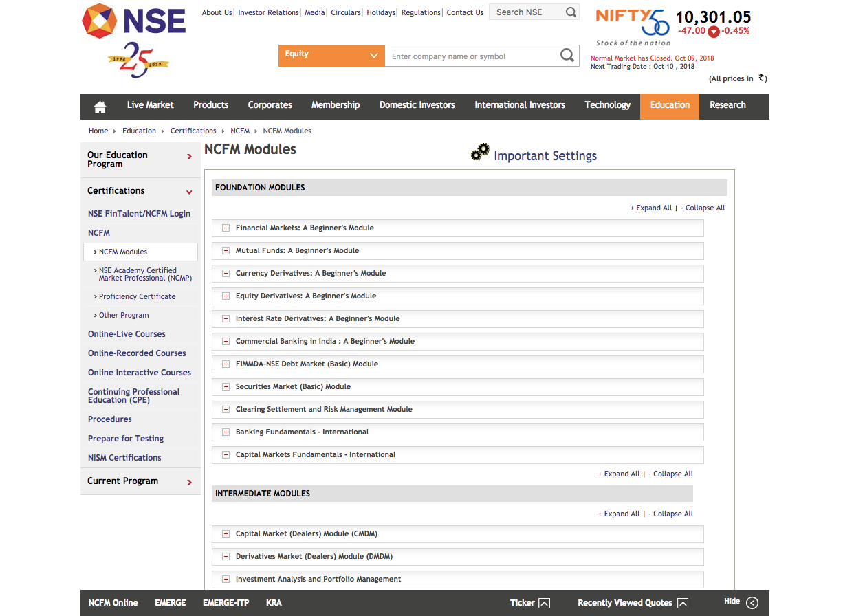This screenshot has height=616, width=865.
Task: Open the Recently Viewed Quotes arrow icon
Action: [682, 603]
